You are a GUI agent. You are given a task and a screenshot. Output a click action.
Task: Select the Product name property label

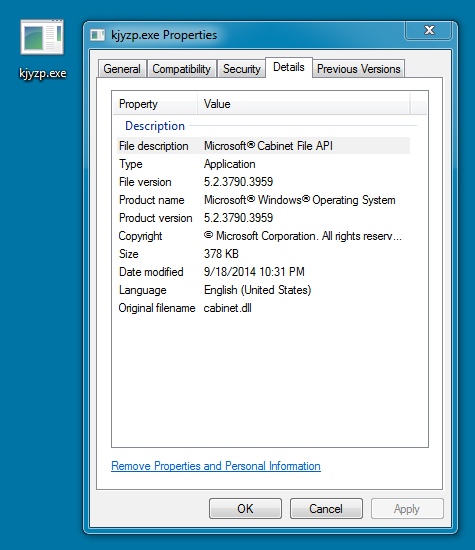click(152, 200)
